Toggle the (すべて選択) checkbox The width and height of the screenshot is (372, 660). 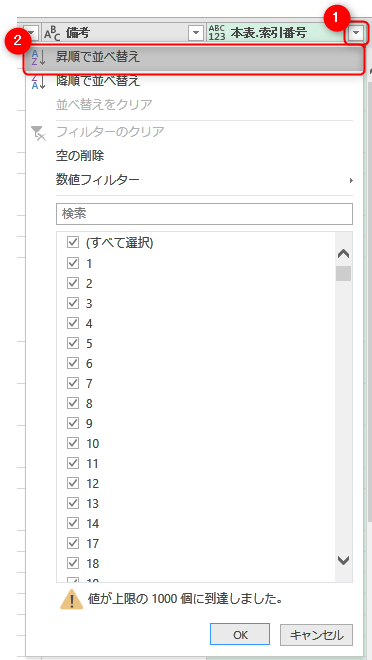coord(73,242)
